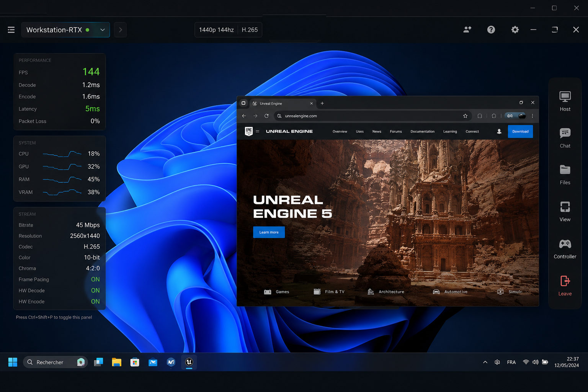Click the VRAM usage graph

click(x=62, y=192)
